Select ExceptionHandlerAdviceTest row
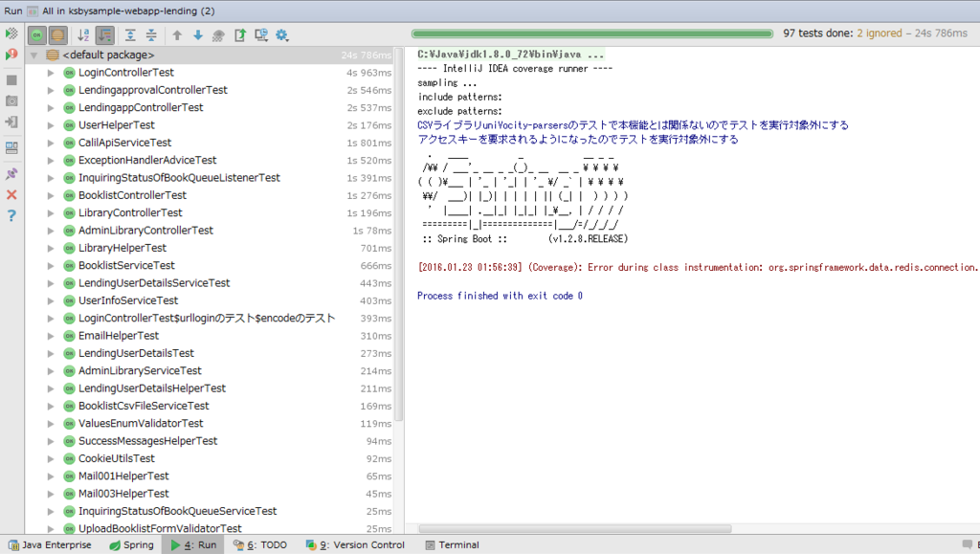The image size is (980, 554). [210, 160]
